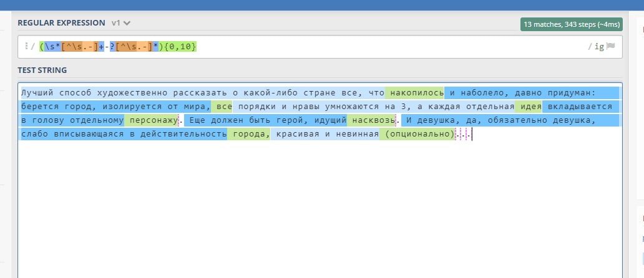This screenshot has width=644, height=278.
Task: Click the regex delimiter handle dots
Action: [26, 46]
